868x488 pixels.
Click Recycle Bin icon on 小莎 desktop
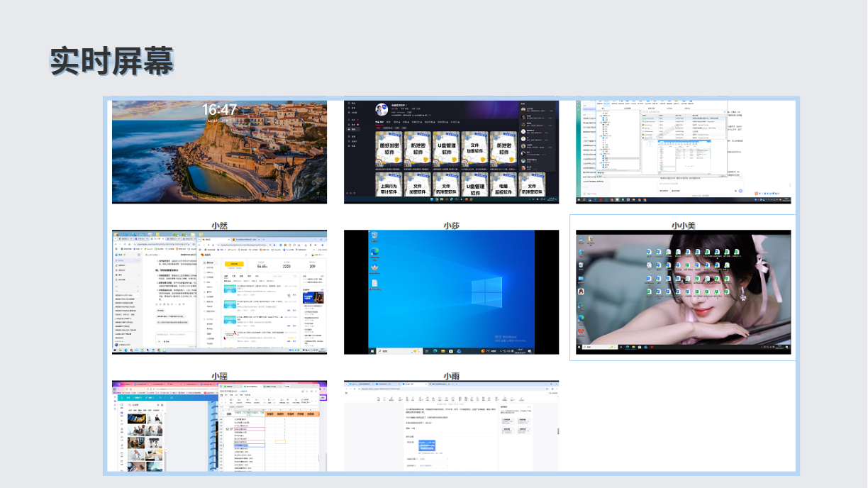click(374, 235)
